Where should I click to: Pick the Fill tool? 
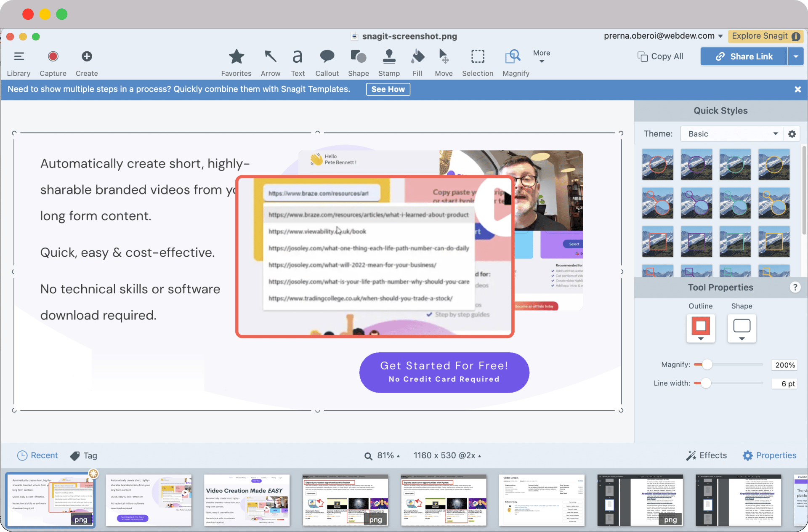[x=417, y=62]
